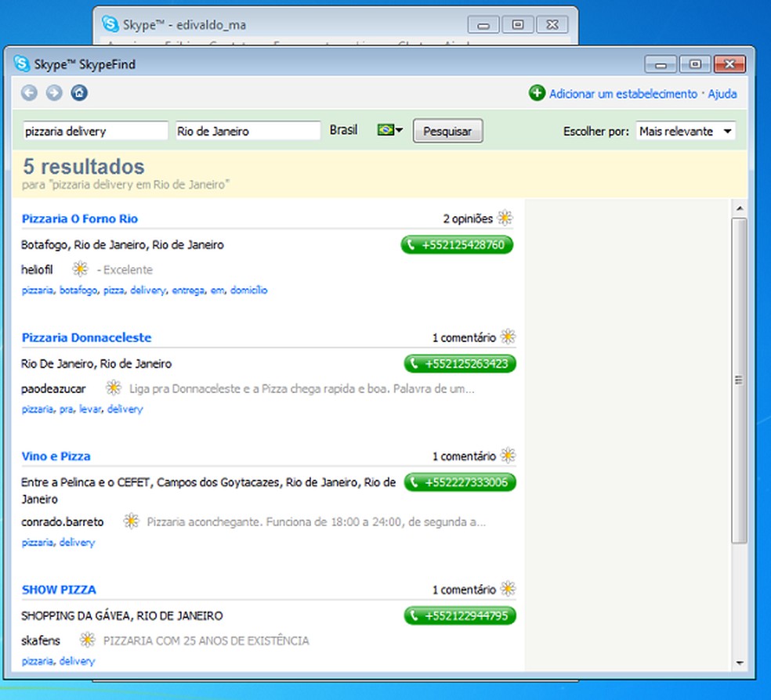The width and height of the screenshot is (771, 700).
Task: Click rating flower on SHOW PIZZA header
Action: [x=508, y=589]
